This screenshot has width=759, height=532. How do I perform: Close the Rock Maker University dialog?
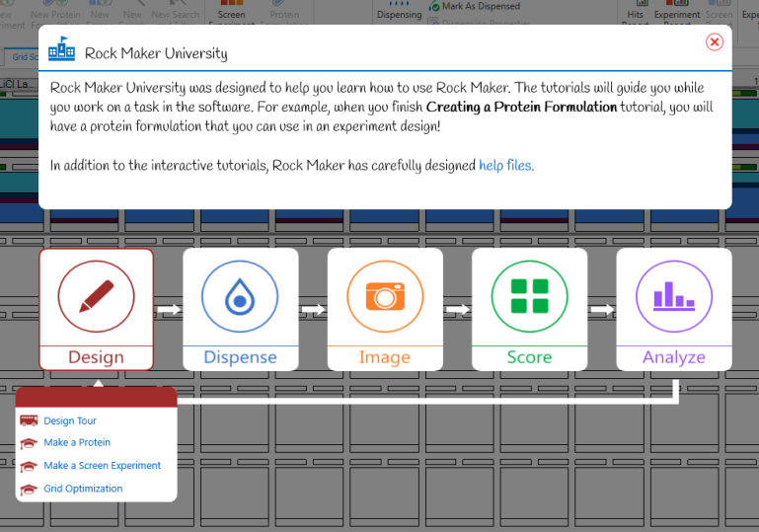click(x=714, y=42)
